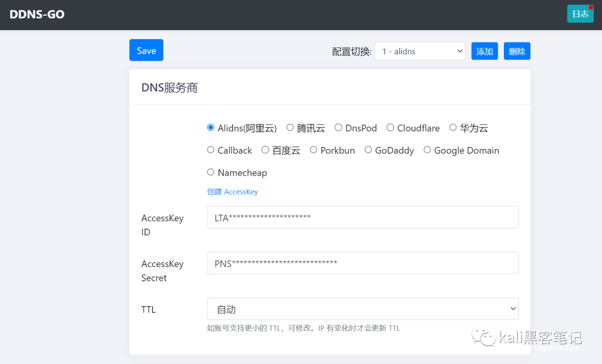Image resolution: width=602 pixels, height=364 pixels.
Task: Choose DnsPod as DNS provider
Action: coord(338,128)
